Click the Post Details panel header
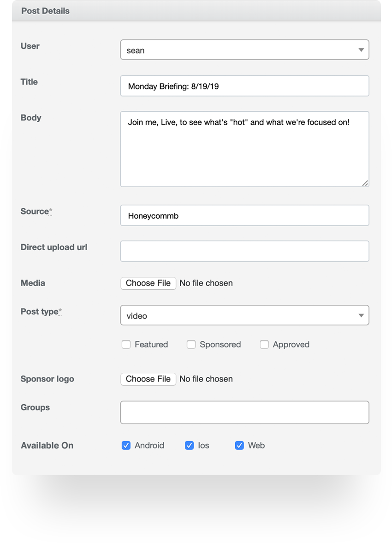 point(45,11)
